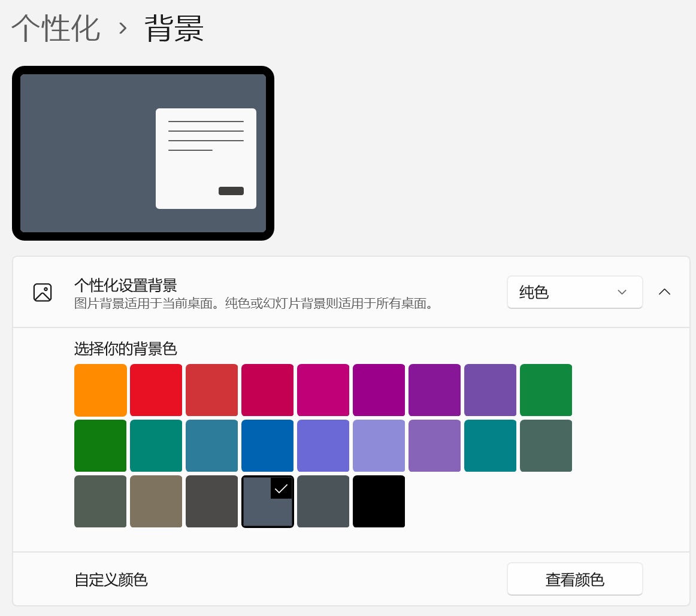Select the periwinkle blue-violet swatch
This screenshot has height=616, width=696.
pos(323,446)
